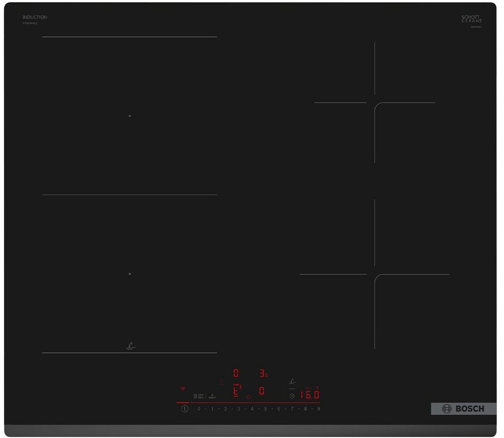Click the Schott Ceran logo
Viewport: 504px width, 438px height.
[471, 19]
